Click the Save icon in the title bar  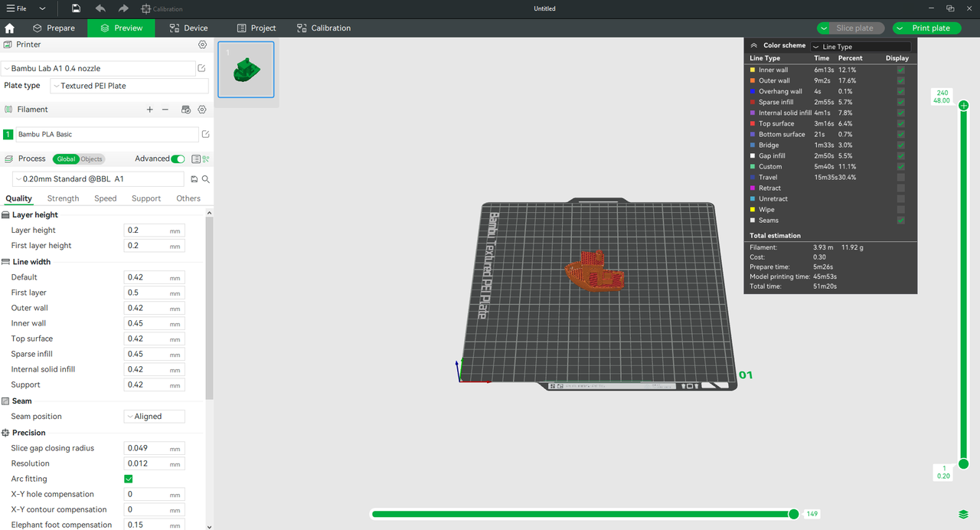click(76, 8)
